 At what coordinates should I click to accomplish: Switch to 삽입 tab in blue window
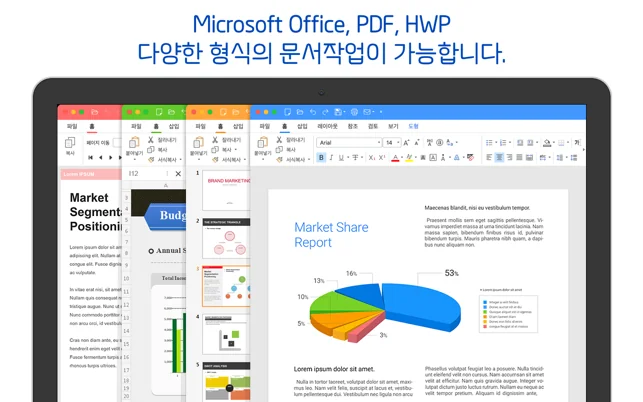tap(302, 126)
